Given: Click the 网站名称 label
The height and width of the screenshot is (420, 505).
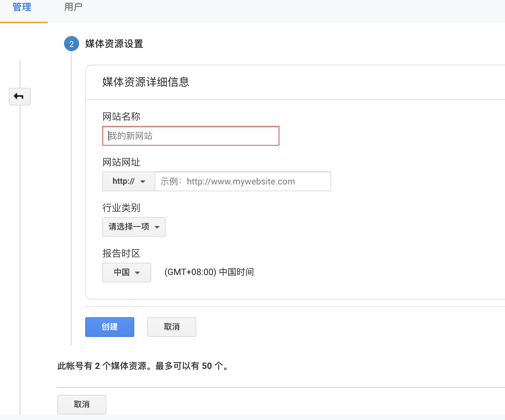Looking at the screenshot, I should pyautogui.click(x=121, y=117).
